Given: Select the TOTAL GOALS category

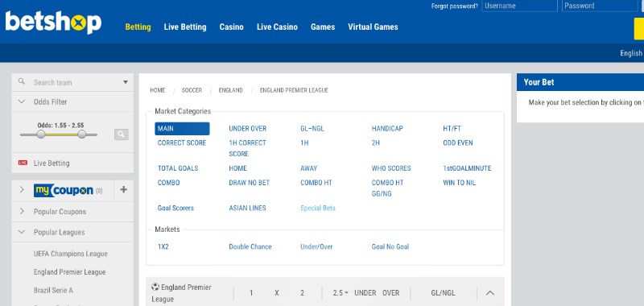Looking at the screenshot, I should pyautogui.click(x=178, y=168).
